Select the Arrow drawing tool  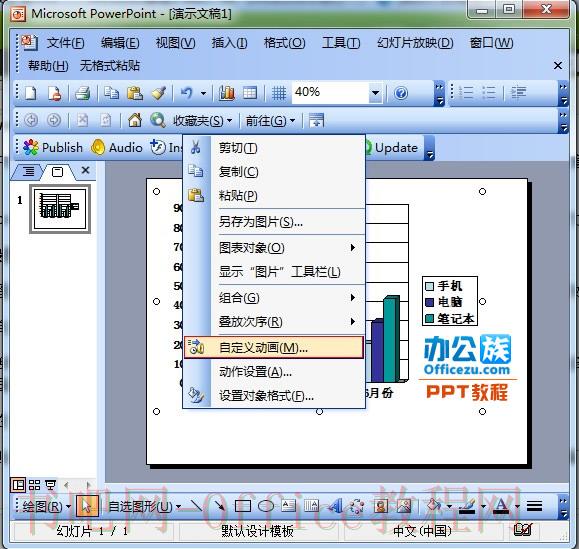point(219,506)
